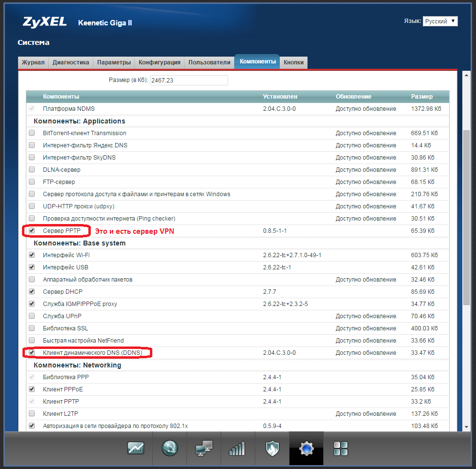The image size is (476, 469).
Task: Open the system monitor graph icon
Action: tap(136, 448)
